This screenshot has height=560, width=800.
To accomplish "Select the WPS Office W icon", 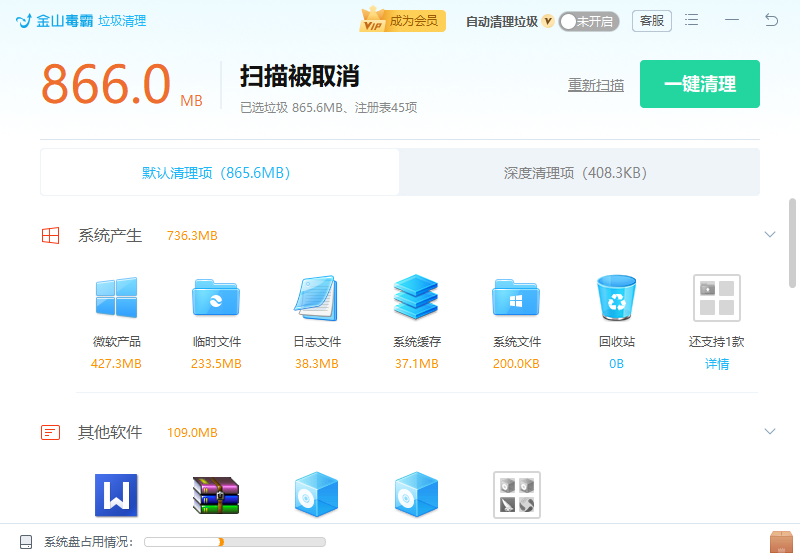I will [116, 495].
